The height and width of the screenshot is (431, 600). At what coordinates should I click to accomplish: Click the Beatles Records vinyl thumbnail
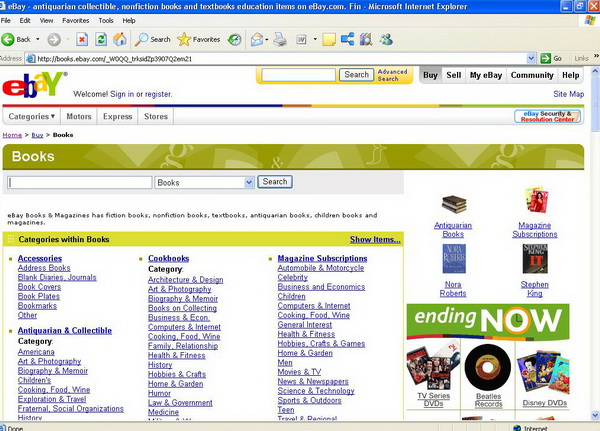(488, 367)
